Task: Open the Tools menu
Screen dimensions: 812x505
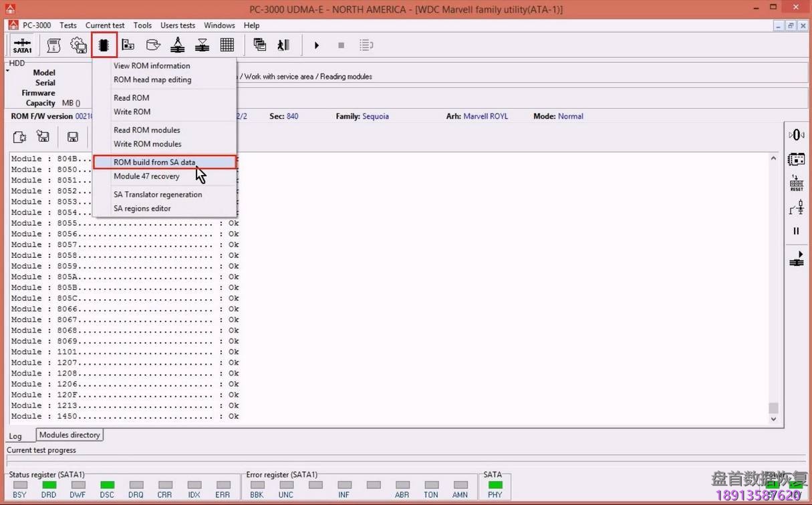Action: [142, 25]
